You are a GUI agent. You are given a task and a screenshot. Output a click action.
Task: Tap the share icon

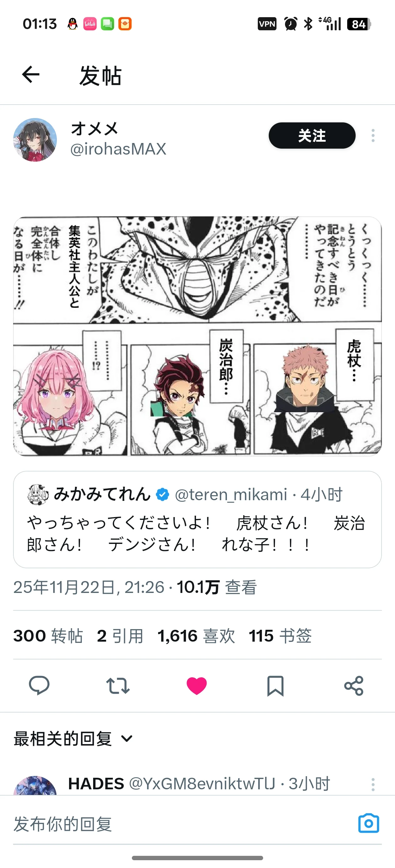(354, 686)
